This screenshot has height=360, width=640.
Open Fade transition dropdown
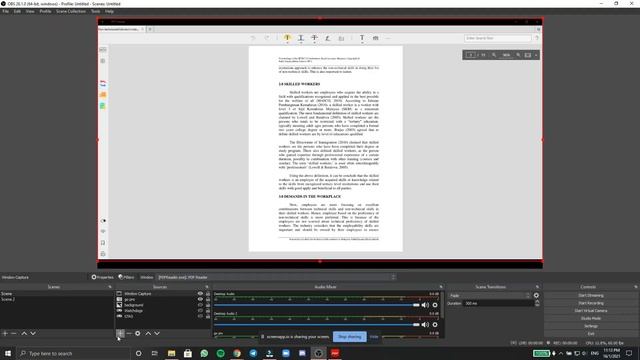pyautogui.click(x=489, y=296)
